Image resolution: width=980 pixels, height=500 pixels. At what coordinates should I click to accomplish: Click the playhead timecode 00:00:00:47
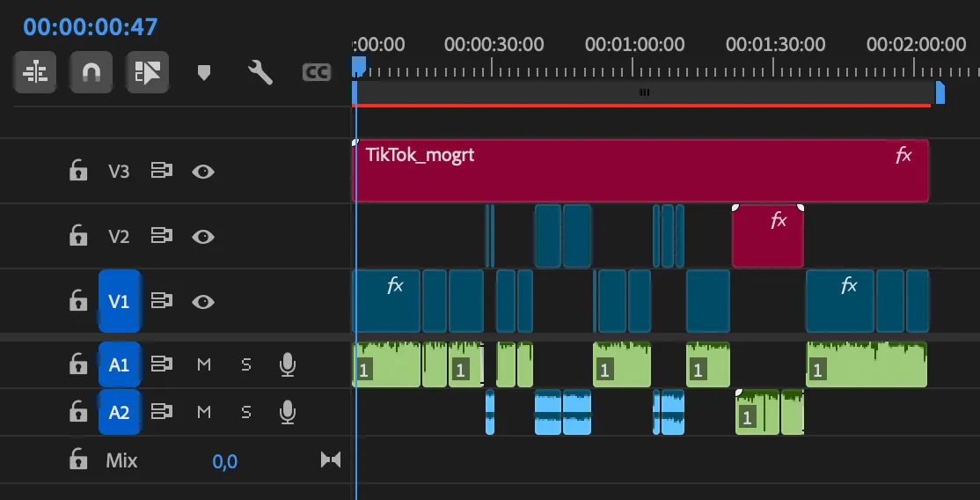[90, 26]
